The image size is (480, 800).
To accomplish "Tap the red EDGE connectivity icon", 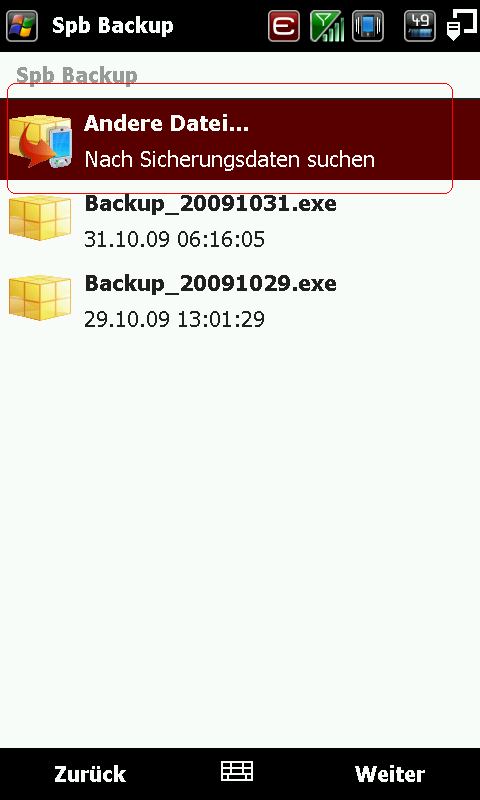I will pos(284,26).
